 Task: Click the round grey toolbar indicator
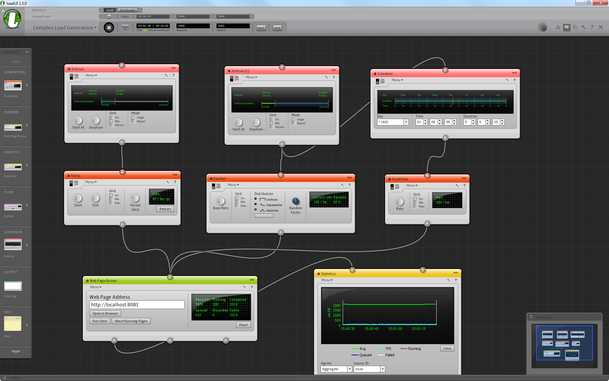coord(543,27)
